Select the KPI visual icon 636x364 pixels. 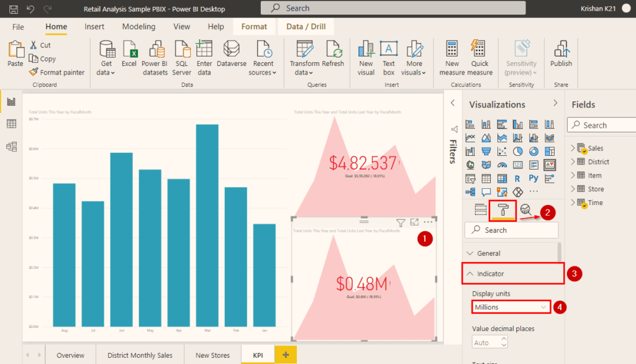[549, 165]
